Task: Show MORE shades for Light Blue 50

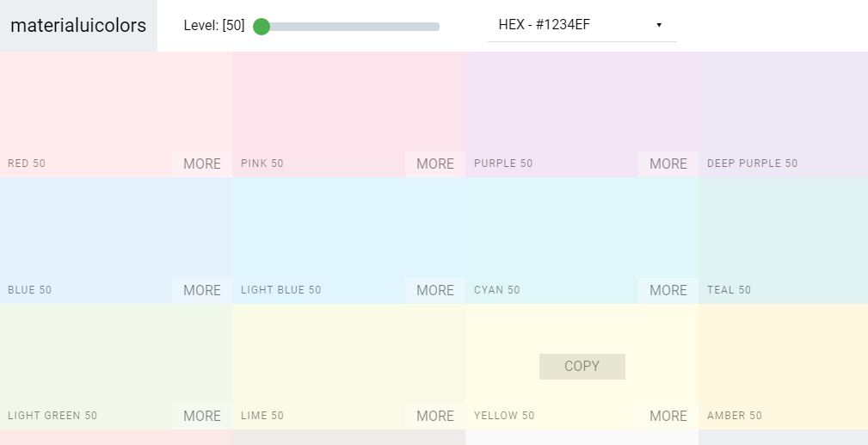Action: 435,290
